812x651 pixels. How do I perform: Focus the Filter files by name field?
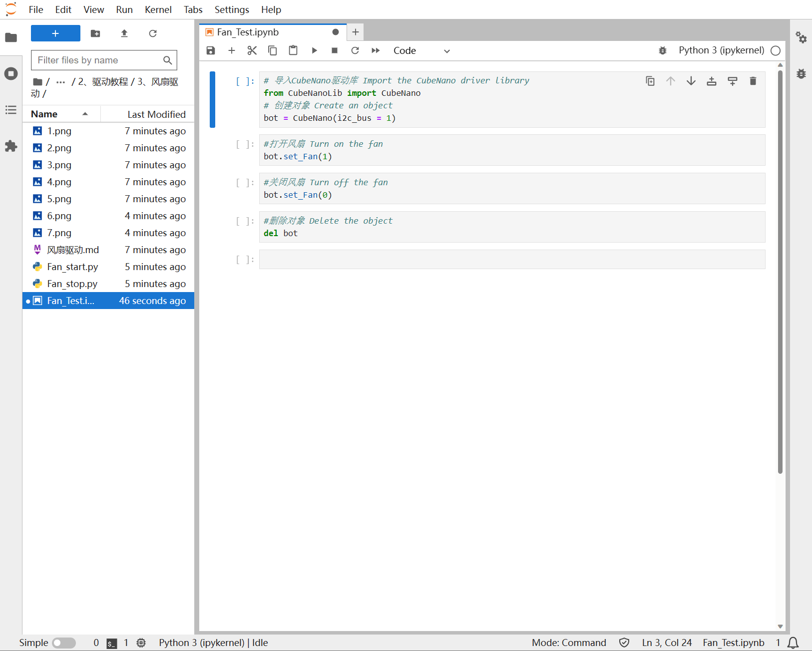pos(104,60)
